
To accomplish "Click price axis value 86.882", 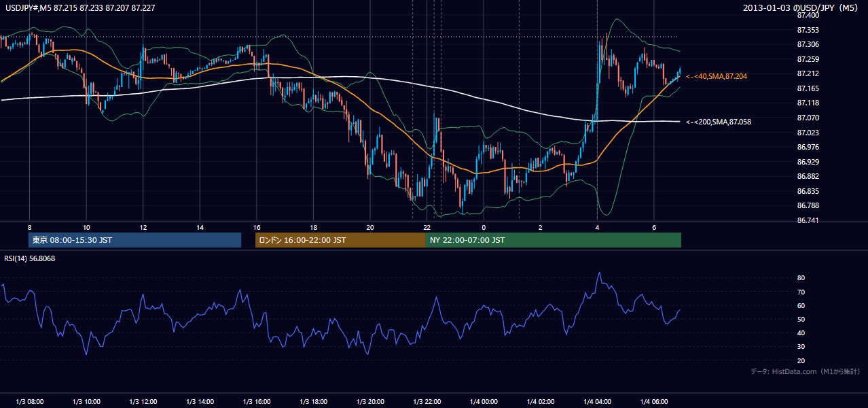I will 808,176.
